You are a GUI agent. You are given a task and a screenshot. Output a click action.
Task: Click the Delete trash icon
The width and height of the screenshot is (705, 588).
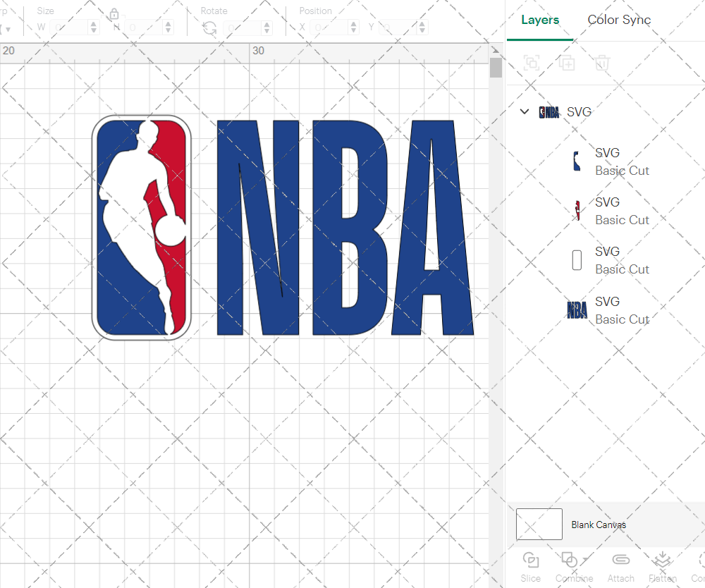coord(602,63)
